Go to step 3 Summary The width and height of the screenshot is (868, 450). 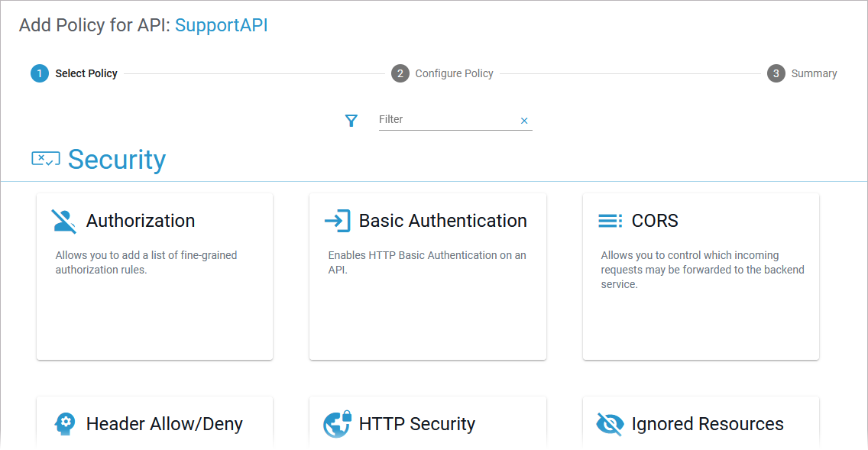point(802,73)
